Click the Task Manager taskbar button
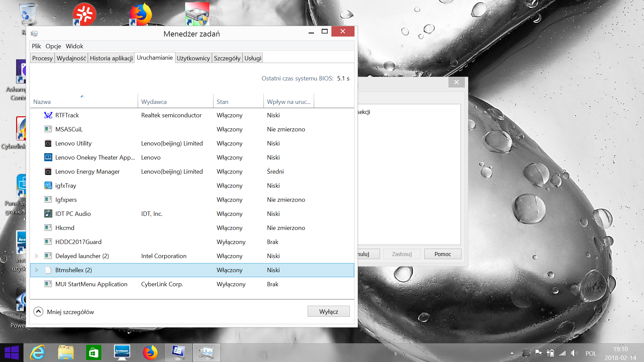The width and height of the screenshot is (644, 362). pos(206,353)
